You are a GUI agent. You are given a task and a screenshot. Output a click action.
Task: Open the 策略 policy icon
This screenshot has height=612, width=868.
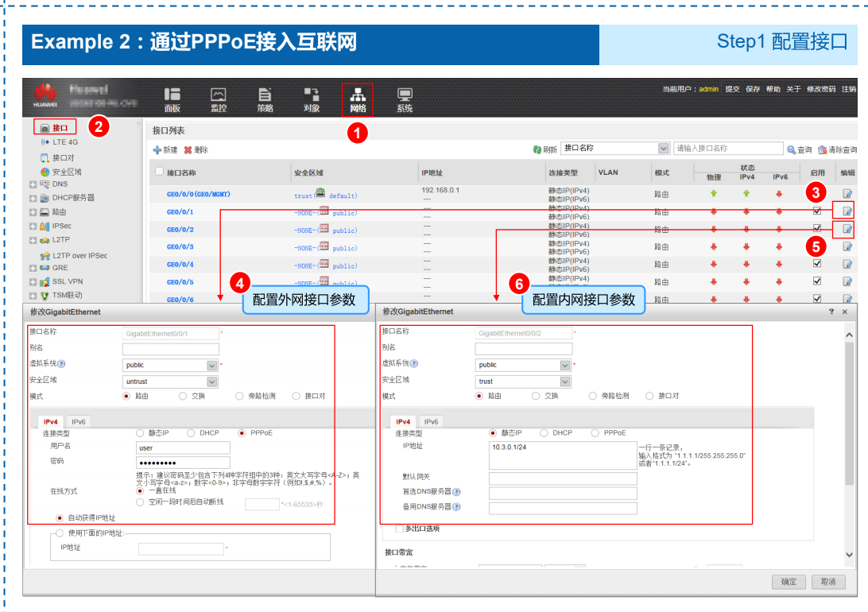click(265, 99)
